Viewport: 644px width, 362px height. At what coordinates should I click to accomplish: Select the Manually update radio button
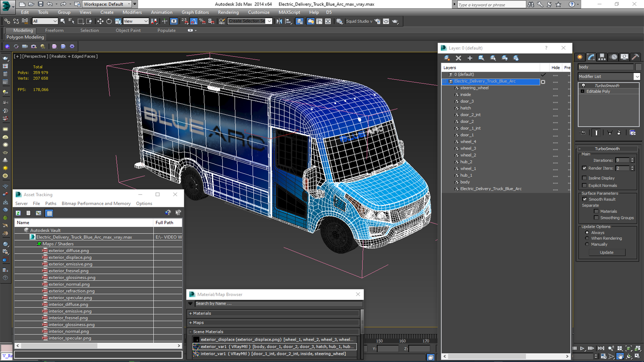tap(587, 244)
